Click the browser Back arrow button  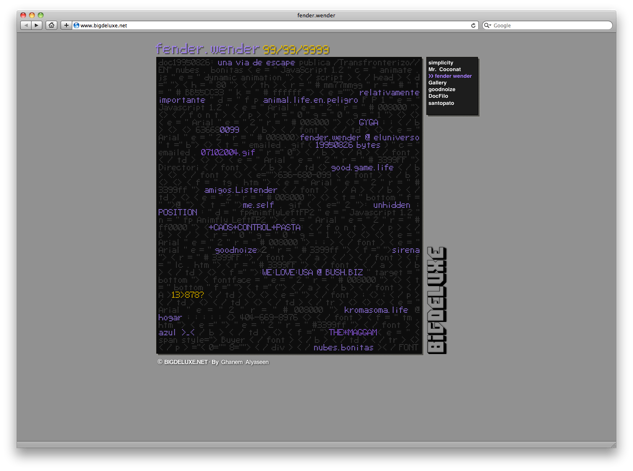[26, 25]
